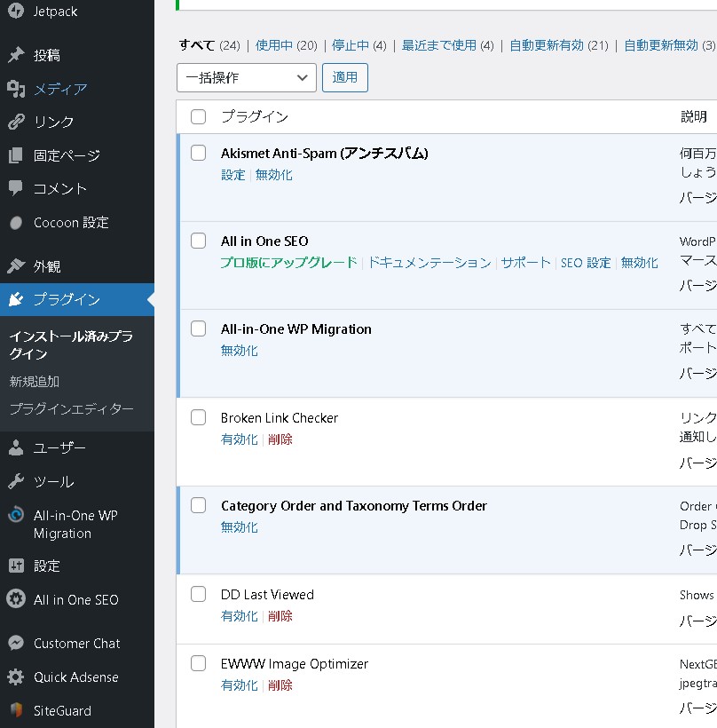Viewport: 717px width, 728px height.
Task: Click the SiteGuard shield icon
Action: (15, 710)
